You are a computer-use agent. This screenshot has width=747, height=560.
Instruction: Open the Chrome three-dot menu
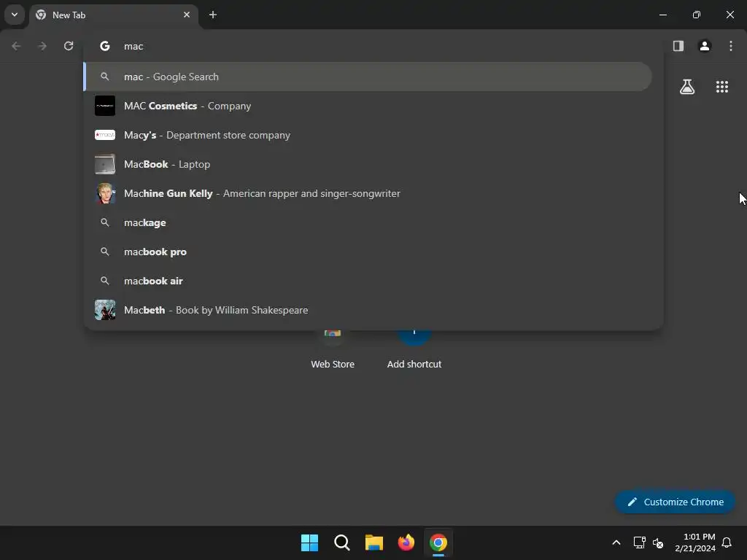point(731,46)
